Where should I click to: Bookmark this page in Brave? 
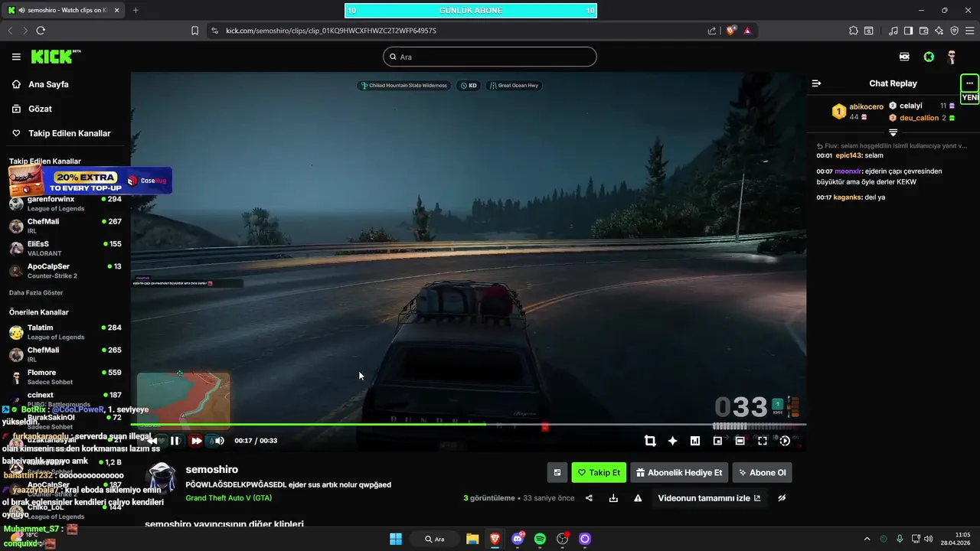pos(195,31)
